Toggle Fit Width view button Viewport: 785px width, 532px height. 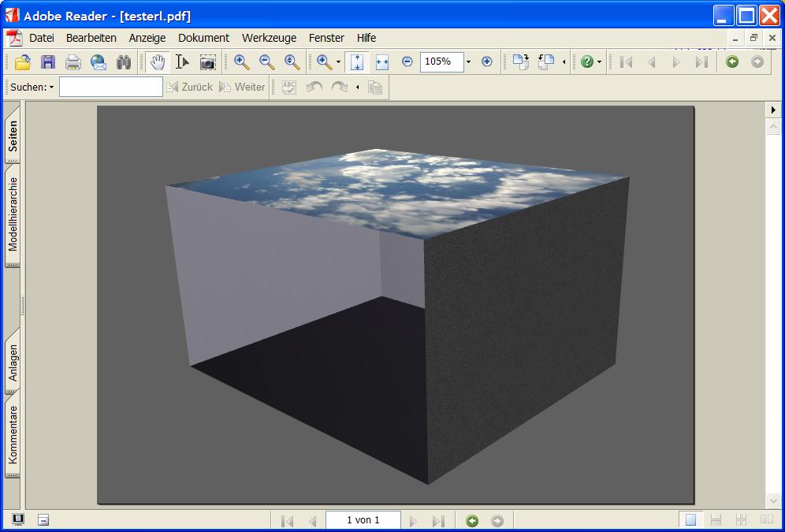(x=382, y=62)
